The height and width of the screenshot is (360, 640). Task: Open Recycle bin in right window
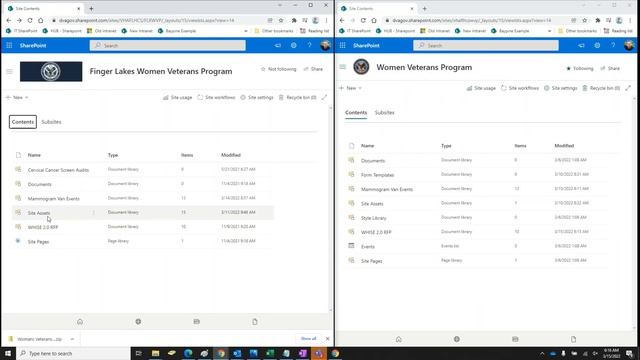click(x=601, y=88)
